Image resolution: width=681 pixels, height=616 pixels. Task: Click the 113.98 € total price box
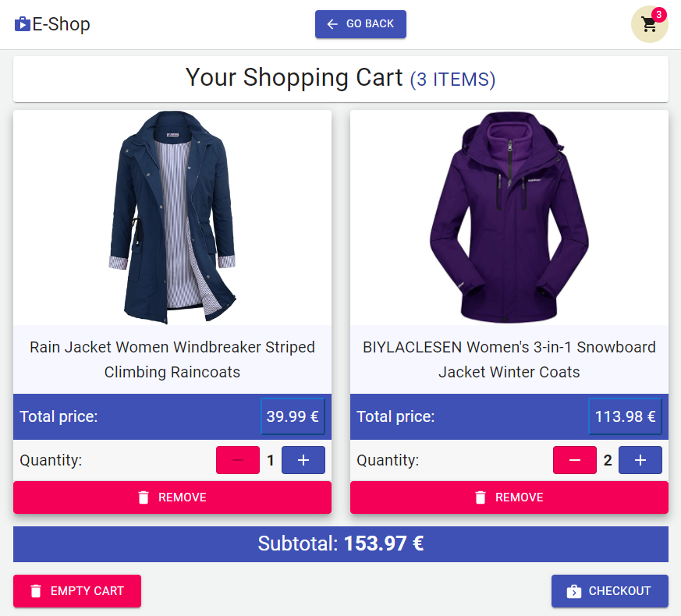625,416
